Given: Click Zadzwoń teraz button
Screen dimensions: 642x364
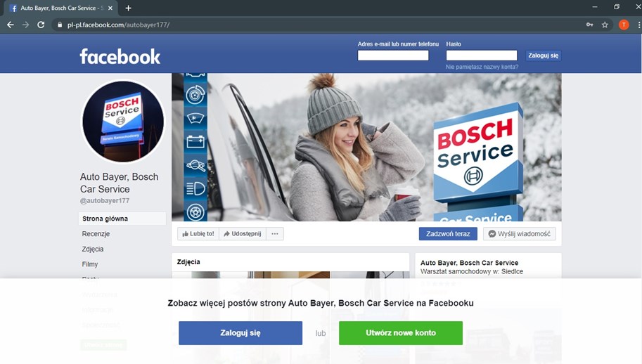Looking at the screenshot, I should (448, 234).
